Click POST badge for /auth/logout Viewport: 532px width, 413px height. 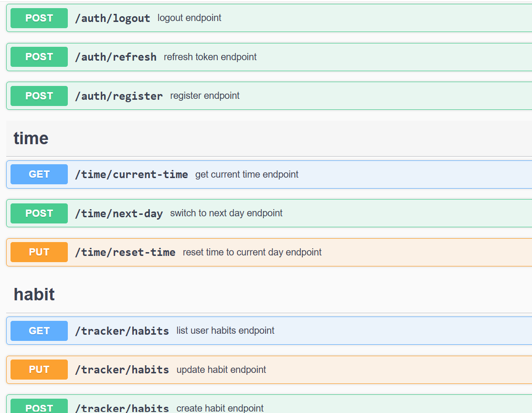click(39, 18)
